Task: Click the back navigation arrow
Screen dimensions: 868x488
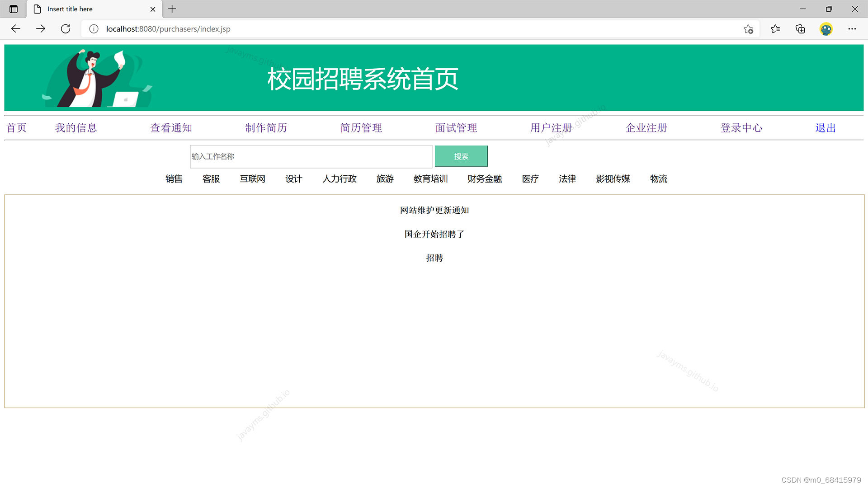Action: pyautogui.click(x=15, y=28)
